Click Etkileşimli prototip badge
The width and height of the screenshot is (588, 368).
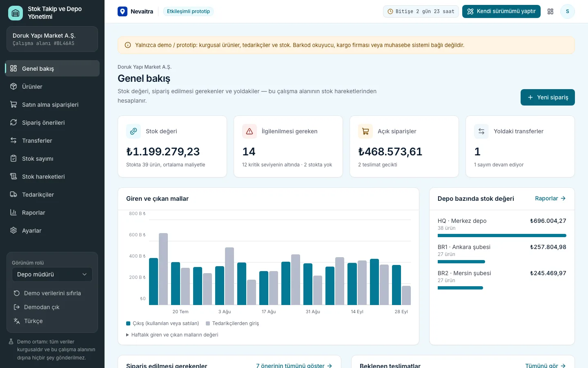(x=188, y=11)
